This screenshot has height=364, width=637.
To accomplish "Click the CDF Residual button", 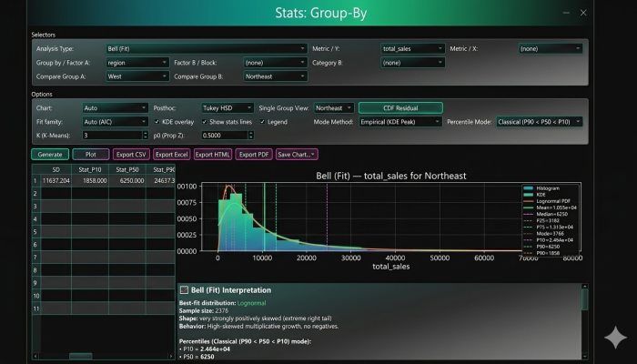I will coord(400,107).
